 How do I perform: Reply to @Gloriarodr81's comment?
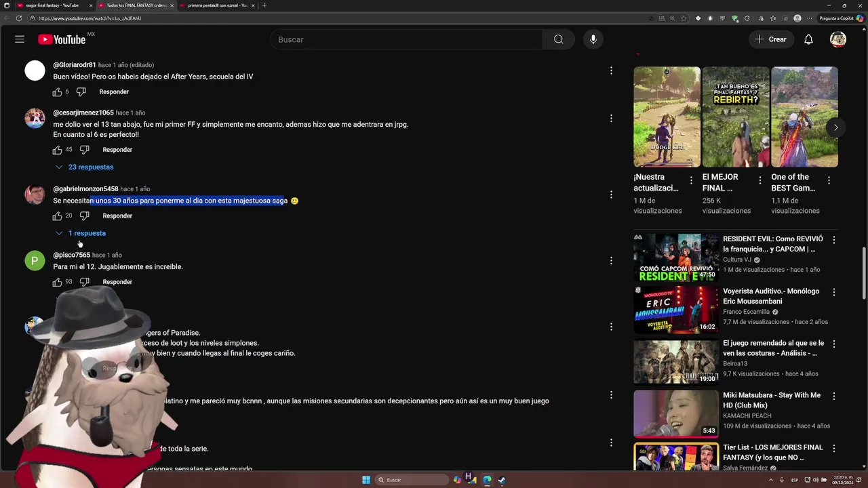[114, 91]
